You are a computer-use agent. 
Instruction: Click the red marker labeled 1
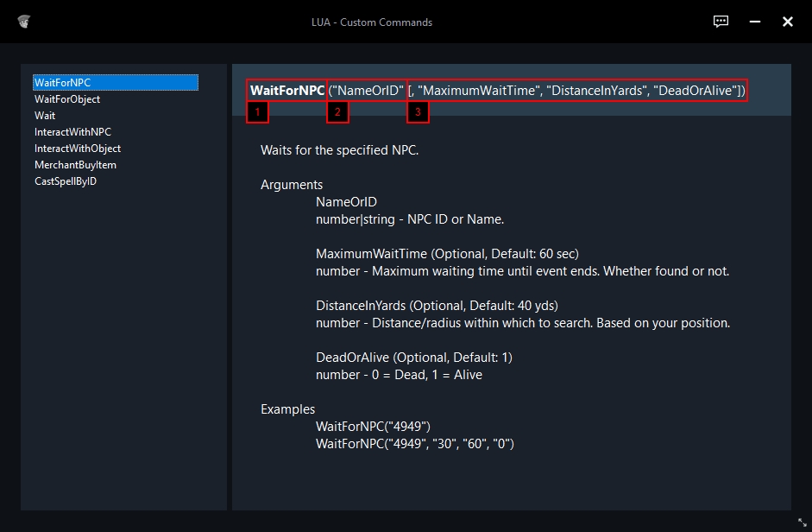(x=257, y=112)
